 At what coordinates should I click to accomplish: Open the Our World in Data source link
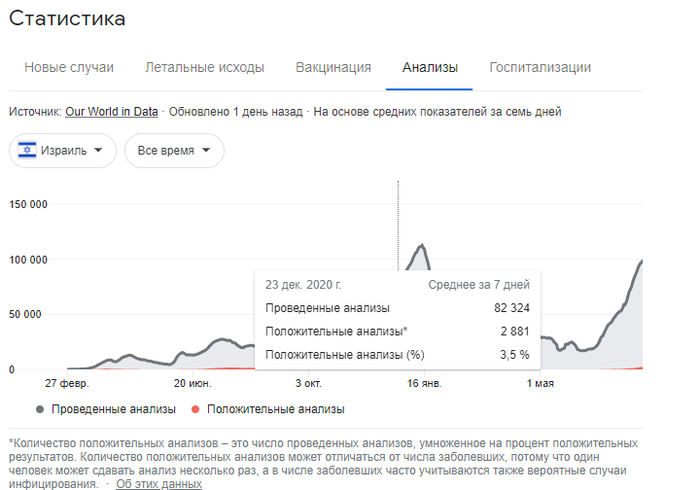tap(112, 112)
